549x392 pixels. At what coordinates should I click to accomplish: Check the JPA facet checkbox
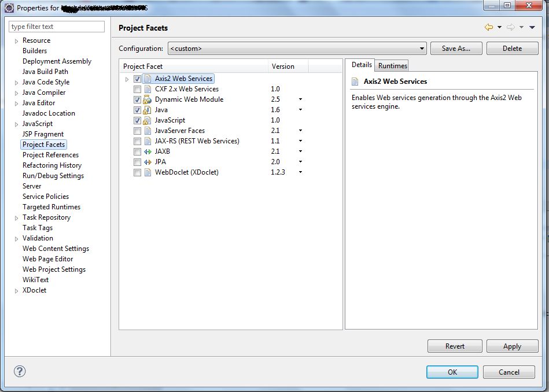137,162
